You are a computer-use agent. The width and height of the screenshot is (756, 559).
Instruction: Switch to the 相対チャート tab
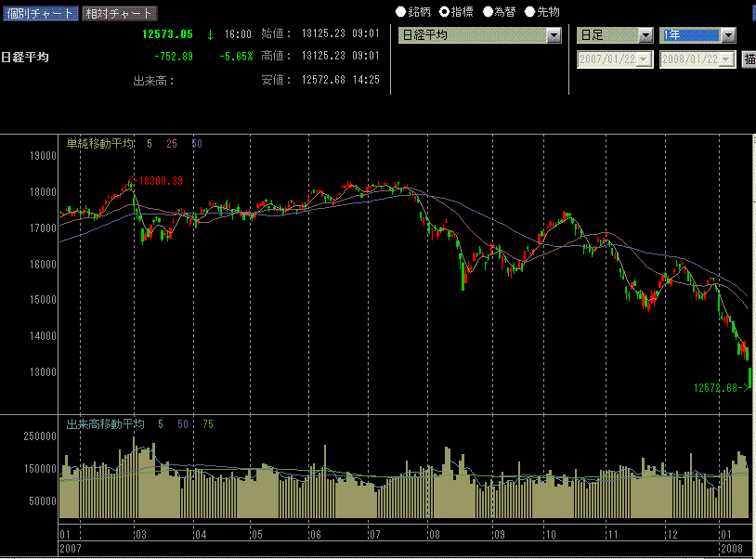click(x=118, y=14)
